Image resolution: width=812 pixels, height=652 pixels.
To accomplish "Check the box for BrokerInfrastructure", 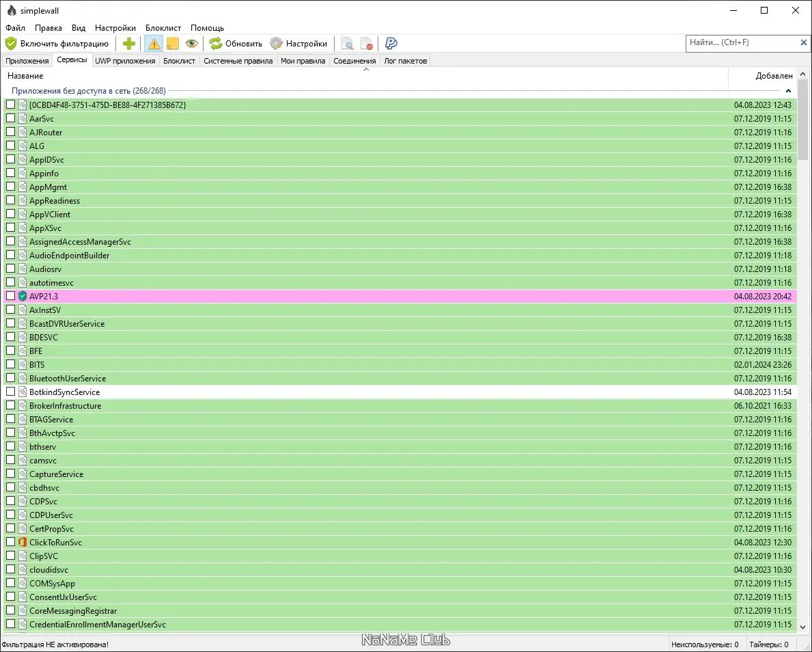I will (x=10, y=405).
